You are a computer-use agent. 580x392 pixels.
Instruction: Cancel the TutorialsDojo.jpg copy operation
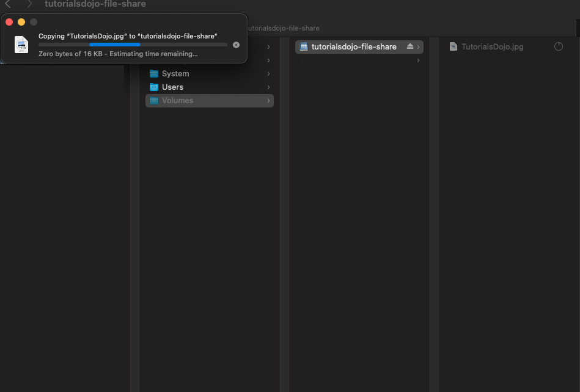(x=237, y=45)
